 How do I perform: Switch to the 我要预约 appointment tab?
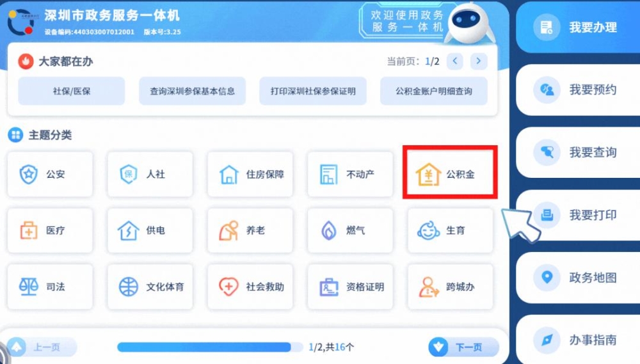pos(578,90)
